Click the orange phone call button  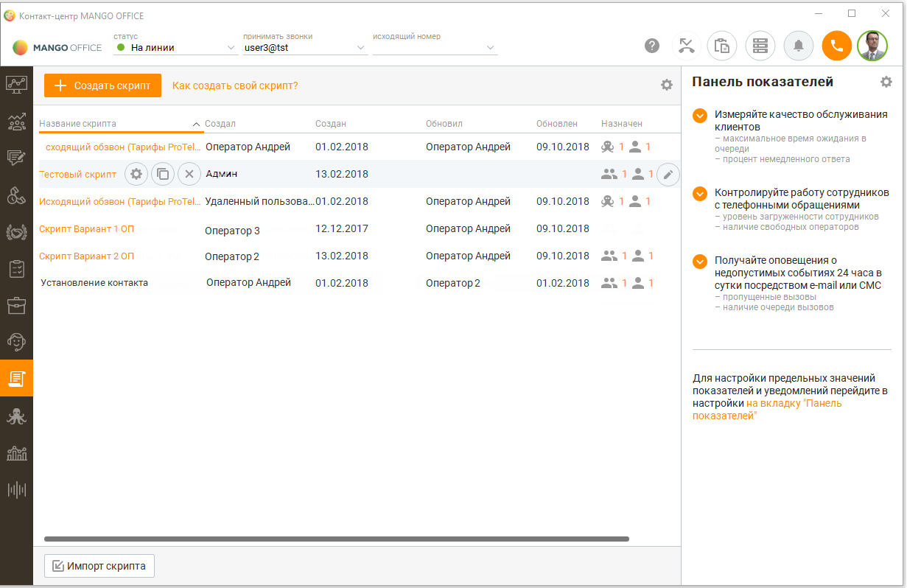pos(836,46)
